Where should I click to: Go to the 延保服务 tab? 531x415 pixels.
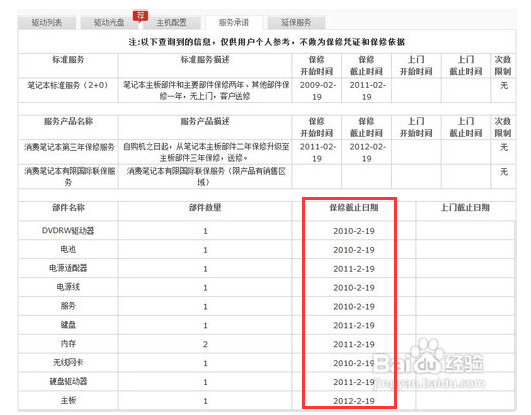tap(296, 23)
